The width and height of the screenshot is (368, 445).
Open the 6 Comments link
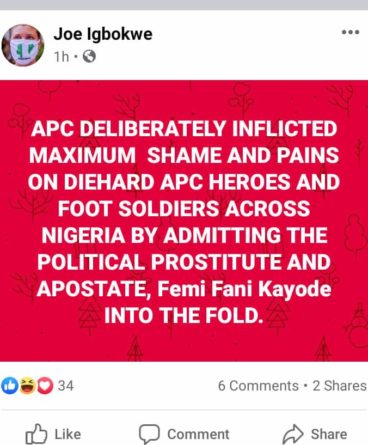(258, 386)
